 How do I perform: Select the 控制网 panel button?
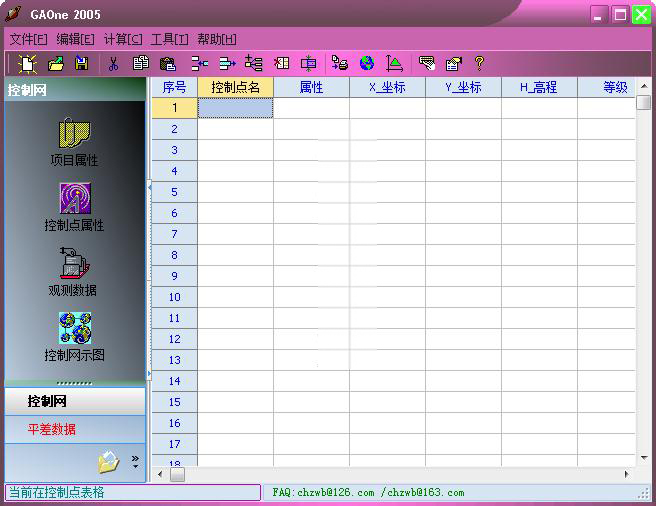click(47, 401)
